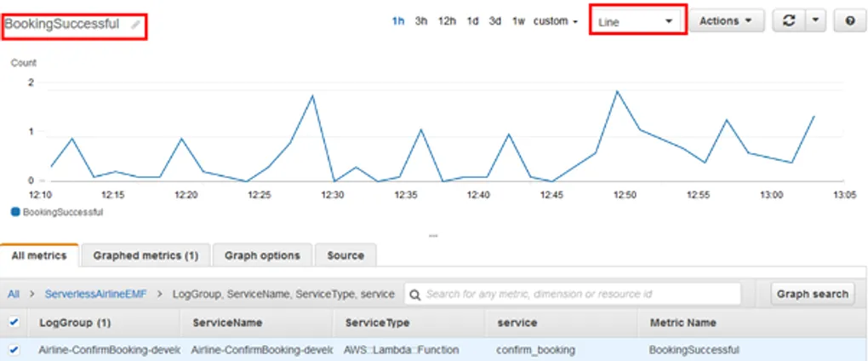The image size is (868, 361).
Task: Go to All metrics breadcrumb link
Action: pos(14,295)
